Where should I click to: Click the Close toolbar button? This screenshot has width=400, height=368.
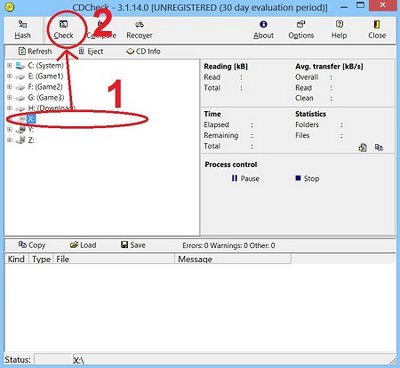point(377,30)
